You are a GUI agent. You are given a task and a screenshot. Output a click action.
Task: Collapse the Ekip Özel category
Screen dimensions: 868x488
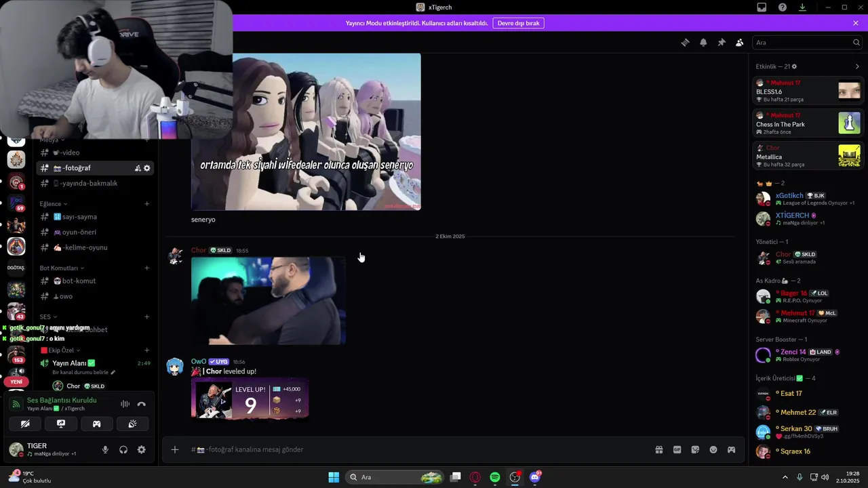[60, 350]
